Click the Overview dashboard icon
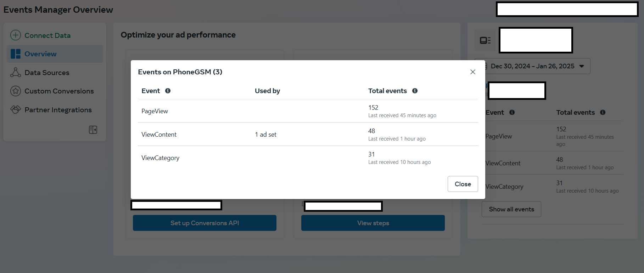The image size is (644, 273). click(16, 54)
